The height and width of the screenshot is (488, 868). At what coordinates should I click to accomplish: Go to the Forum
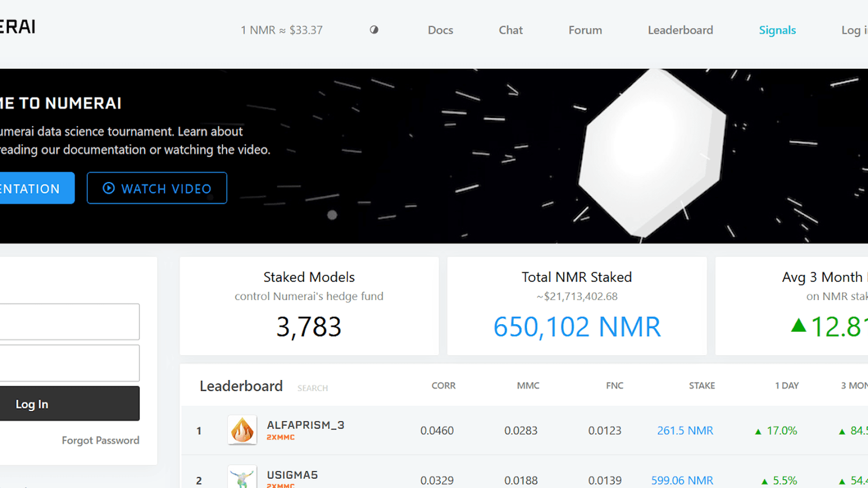coord(585,30)
